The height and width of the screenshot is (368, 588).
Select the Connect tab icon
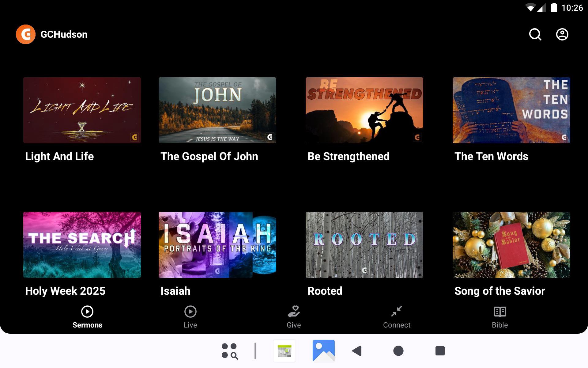(397, 312)
